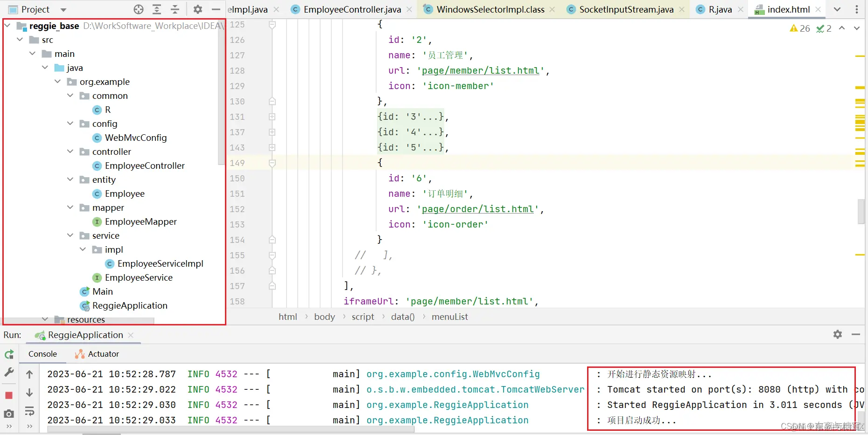Select ReggieApplication class in project tree

[x=130, y=305]
